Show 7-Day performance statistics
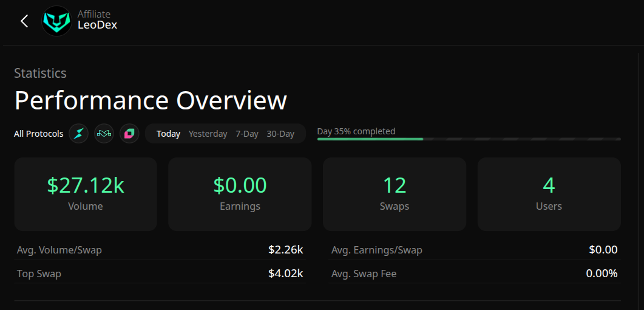The width and height of the screenshot is (644, 310). click(247, 134)
